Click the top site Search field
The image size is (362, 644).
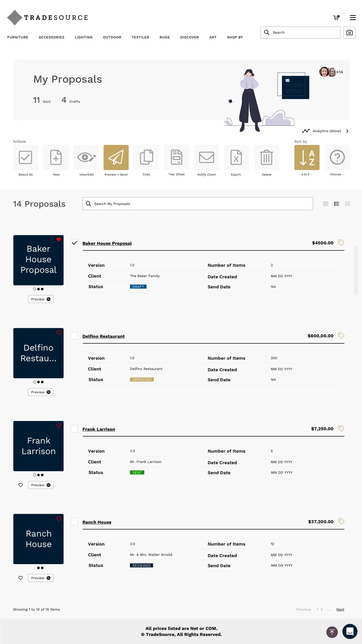(300, 32)
